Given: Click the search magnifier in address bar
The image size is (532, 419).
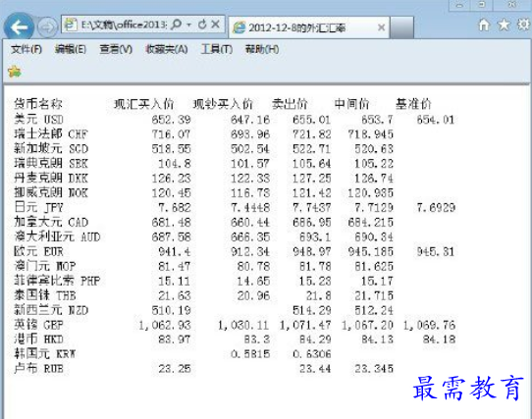Looking at the screenshot, I should 177,25.
